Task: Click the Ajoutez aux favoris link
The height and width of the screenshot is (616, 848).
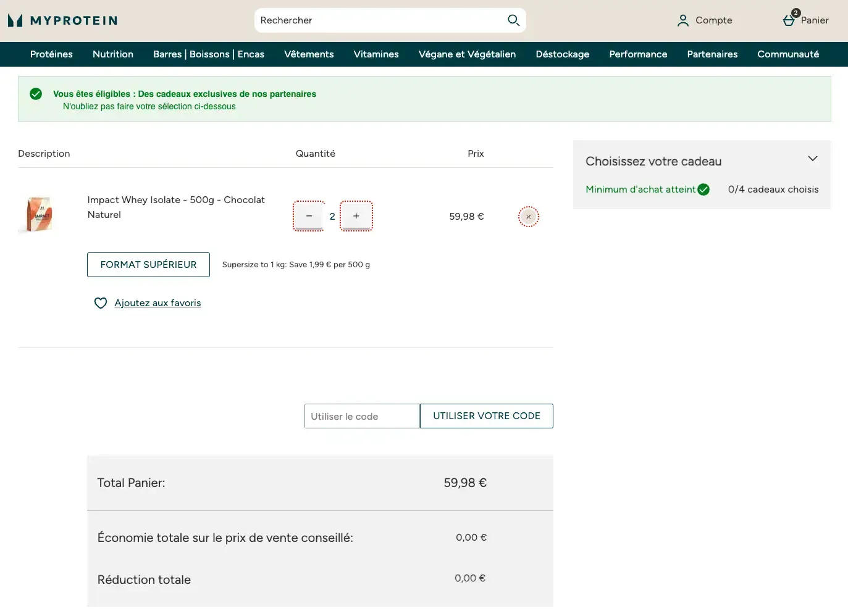Action: [157, 303]
